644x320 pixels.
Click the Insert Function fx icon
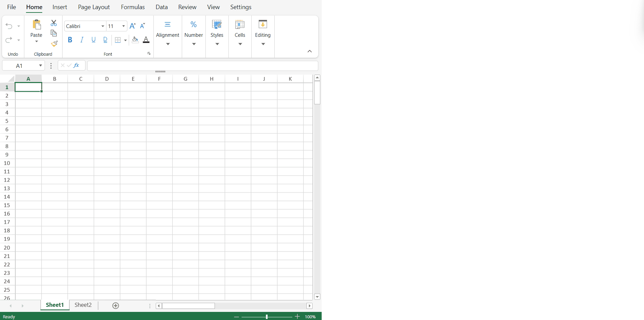76,65
